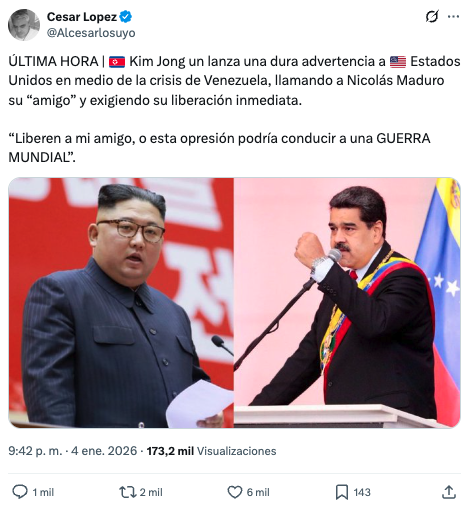Click the 1 mil replies count
Viewport: 472px width, 509px height.
click(43, 492)
